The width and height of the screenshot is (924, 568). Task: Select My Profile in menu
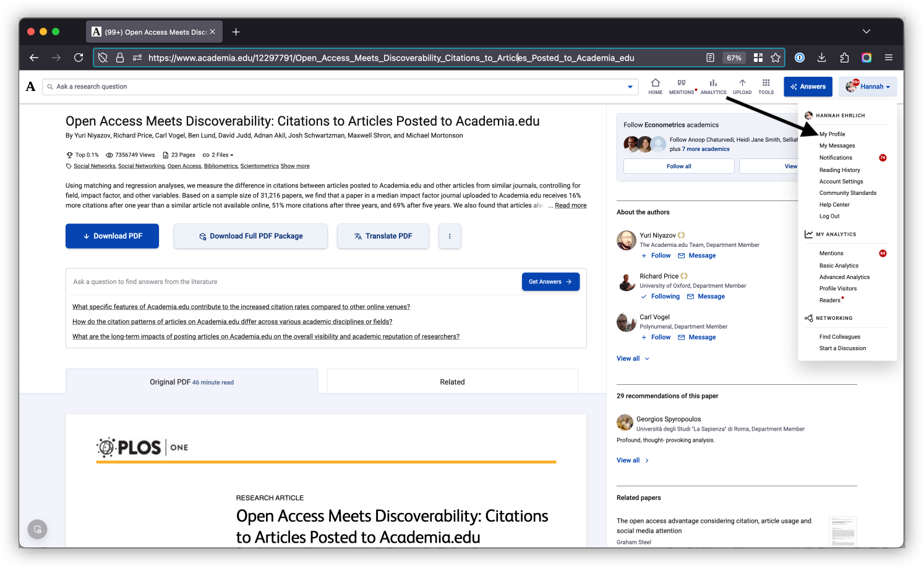(832, 134)
